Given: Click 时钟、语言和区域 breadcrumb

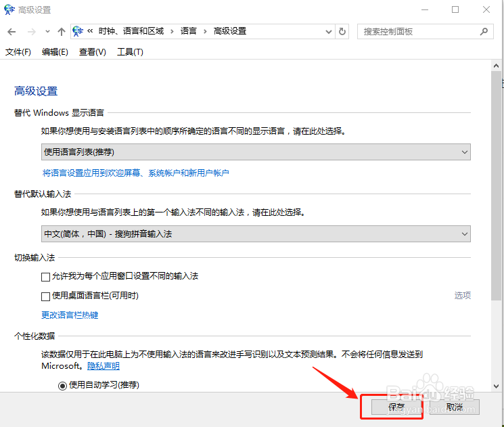Looking at the screenshot, I should (x=131, y=31).
